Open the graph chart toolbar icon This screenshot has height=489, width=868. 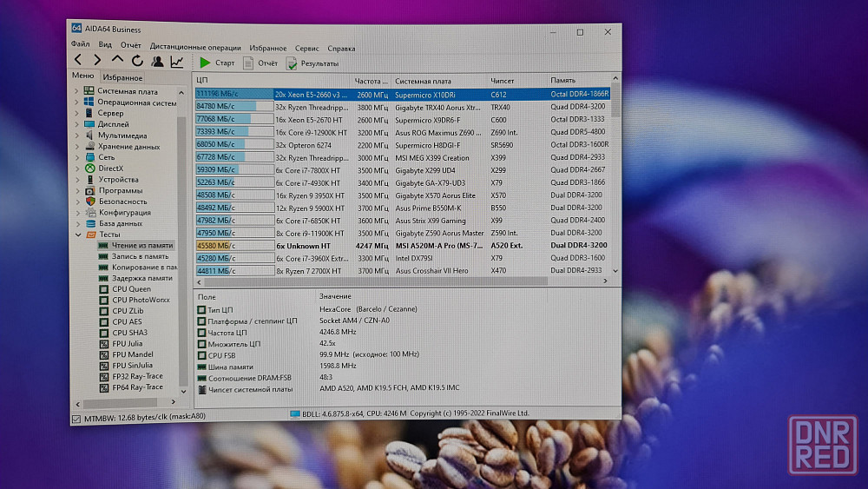pyautogui.click(x=177, y=62)
